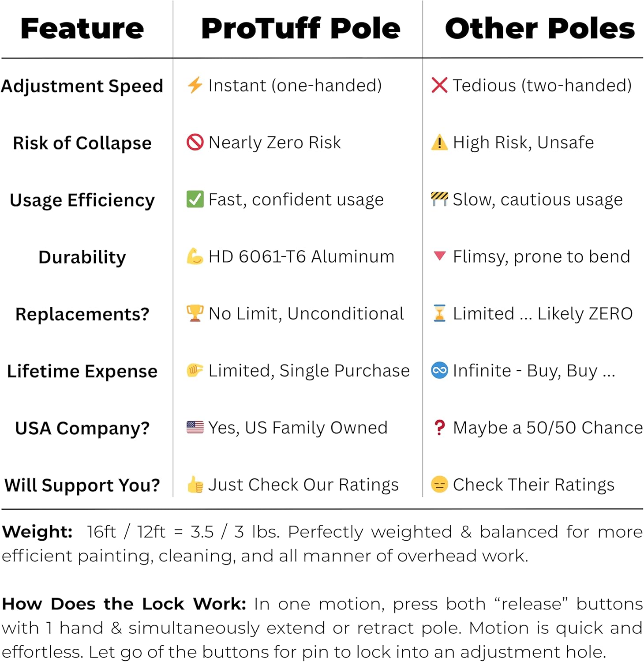This screenshot has height=662, width=644.
Task: Click the expressionless face emoji icon
Action: [x=439, y=485]
